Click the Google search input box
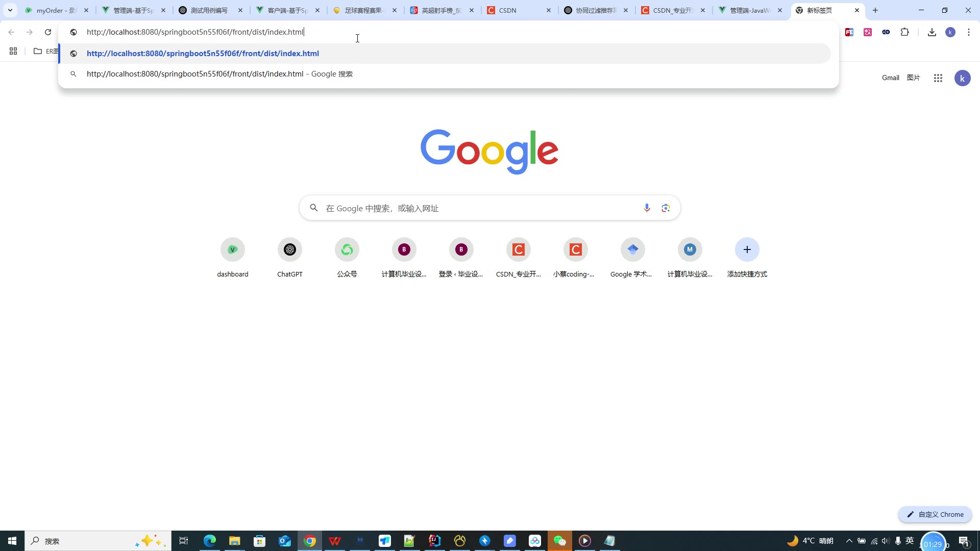This screenshot has height=551, width=980. coord(480,208)
